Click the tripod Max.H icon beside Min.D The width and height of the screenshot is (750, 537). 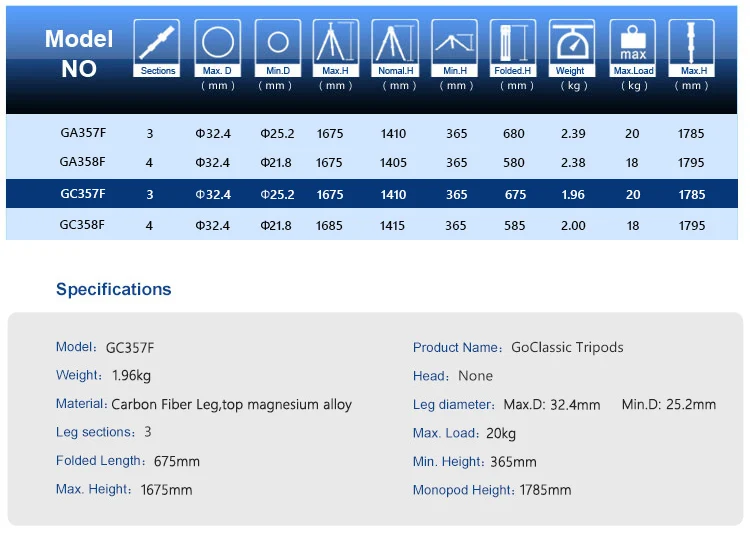point(335,48)
